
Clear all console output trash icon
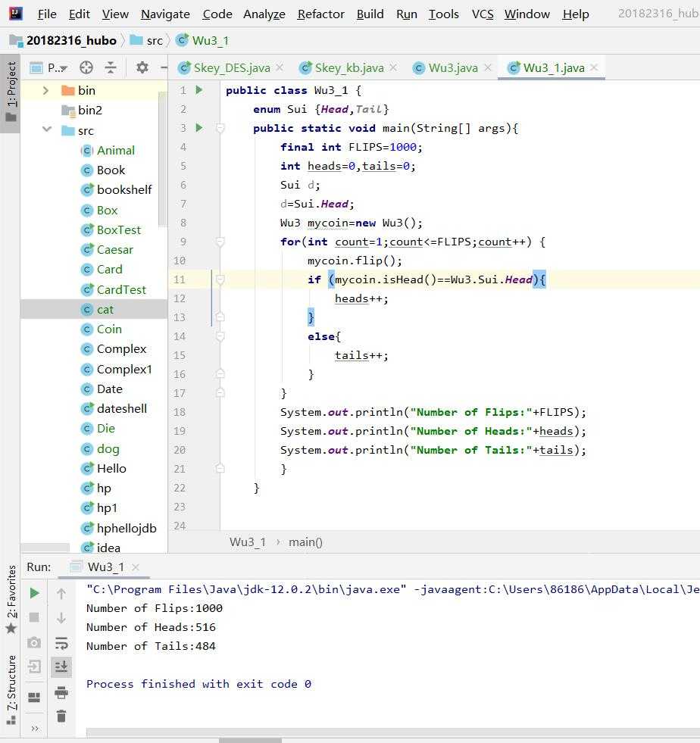click(61, 716)
